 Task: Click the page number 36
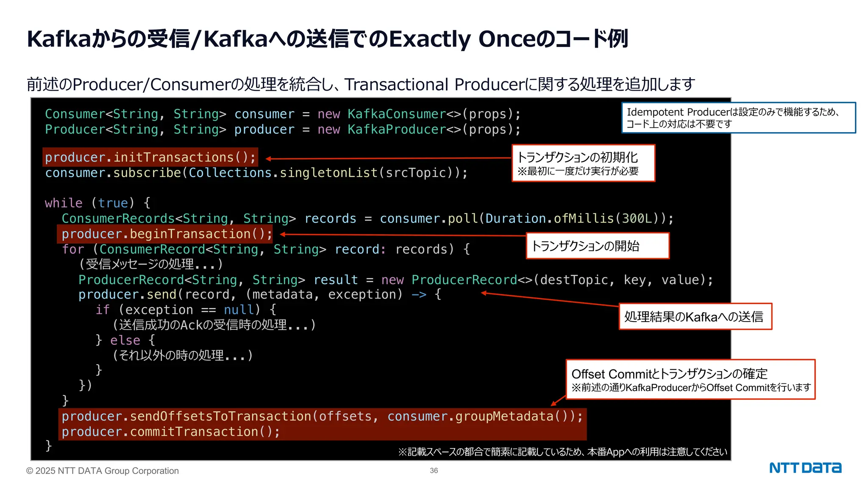pyautogui.click(x=434, y=471)
